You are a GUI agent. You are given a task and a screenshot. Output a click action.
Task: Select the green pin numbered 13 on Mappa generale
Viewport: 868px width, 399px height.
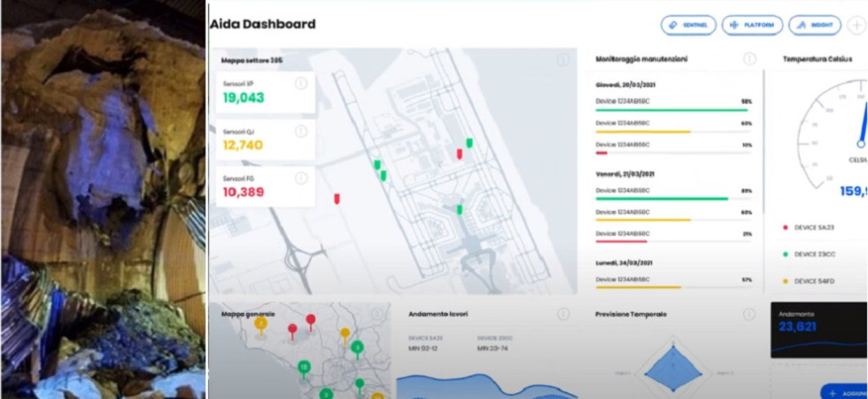303,366
